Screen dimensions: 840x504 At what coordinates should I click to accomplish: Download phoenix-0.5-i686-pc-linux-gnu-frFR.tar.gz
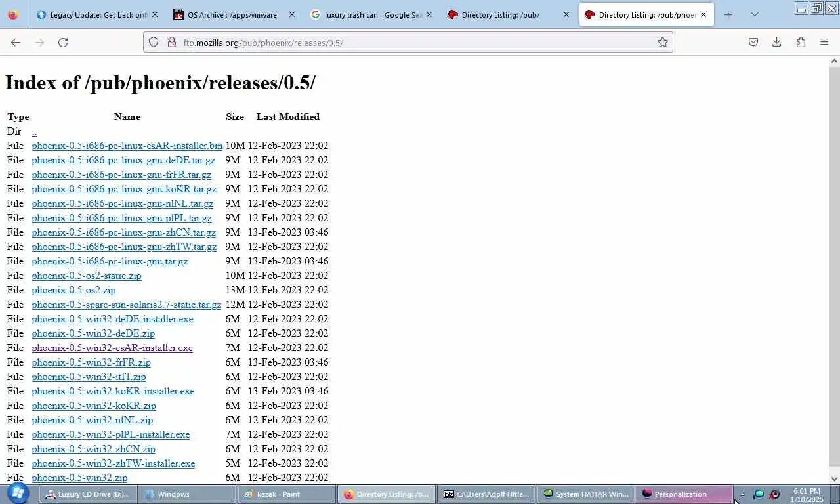tap(121, 175)
